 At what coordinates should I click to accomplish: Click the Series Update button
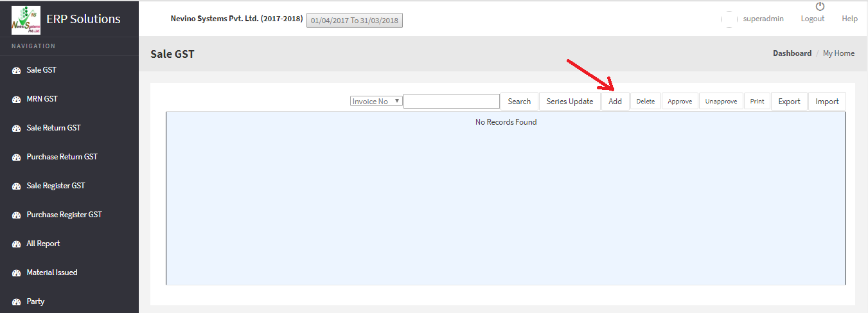tap(569, 102)
